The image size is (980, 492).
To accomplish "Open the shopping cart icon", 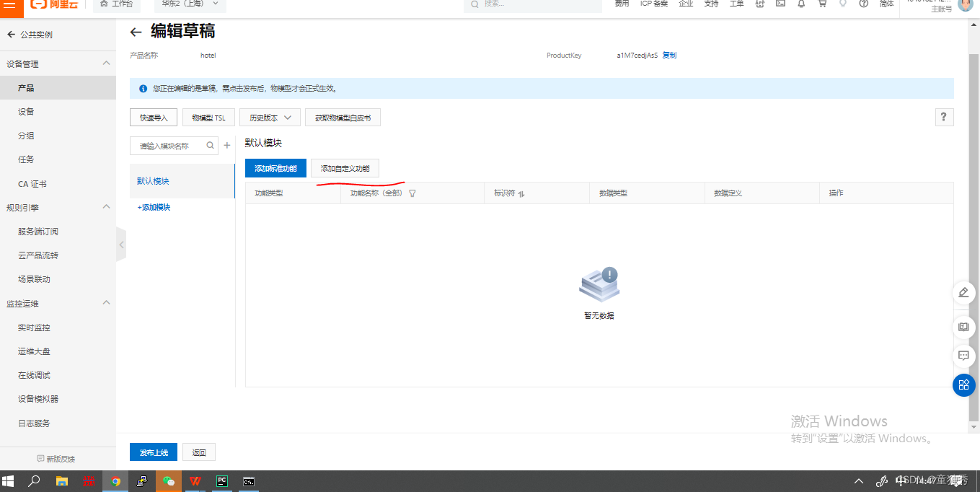I will click(822, 4).
